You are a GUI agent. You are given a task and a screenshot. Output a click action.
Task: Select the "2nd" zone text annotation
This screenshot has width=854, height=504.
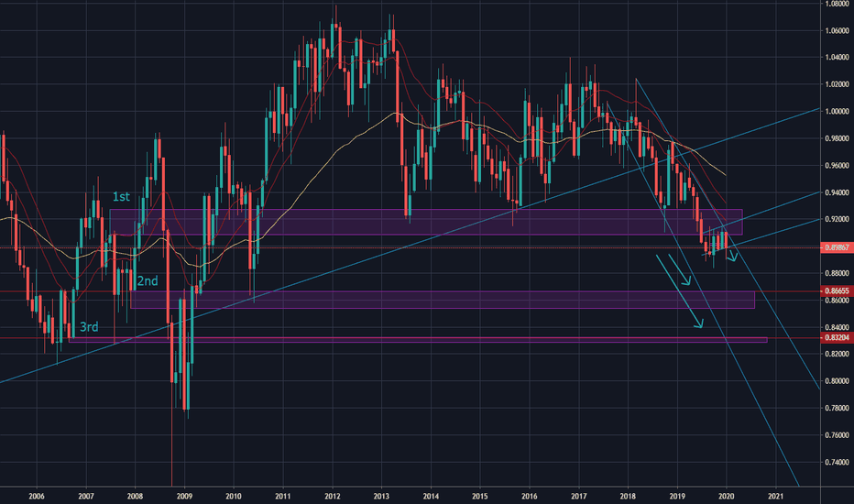[148, 281]
